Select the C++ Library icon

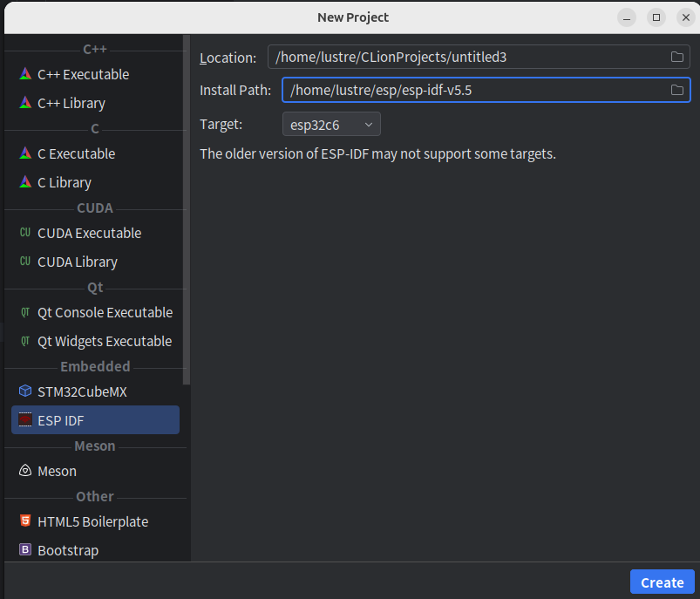pos(25,103)
